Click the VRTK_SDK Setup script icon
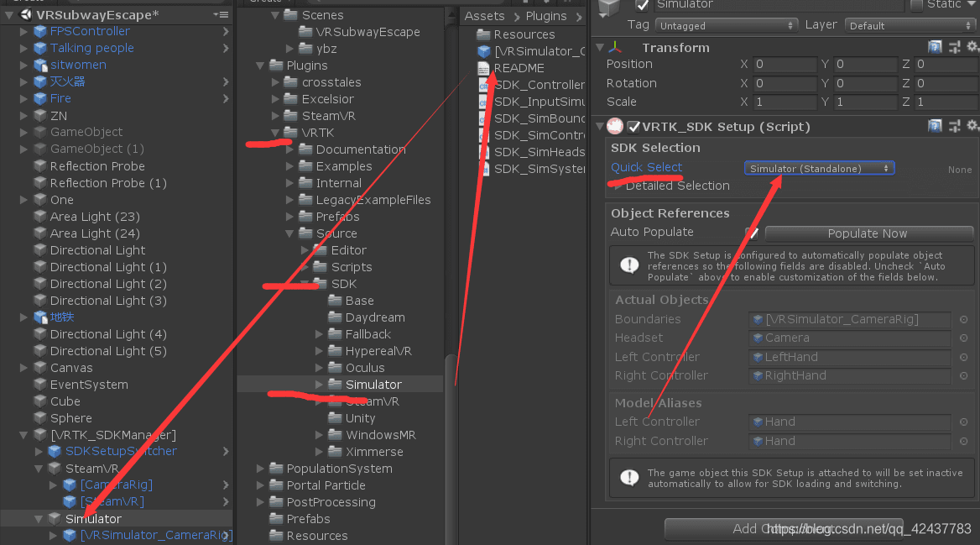This screenshot has height=545, width=980. [x=616, y=127]
